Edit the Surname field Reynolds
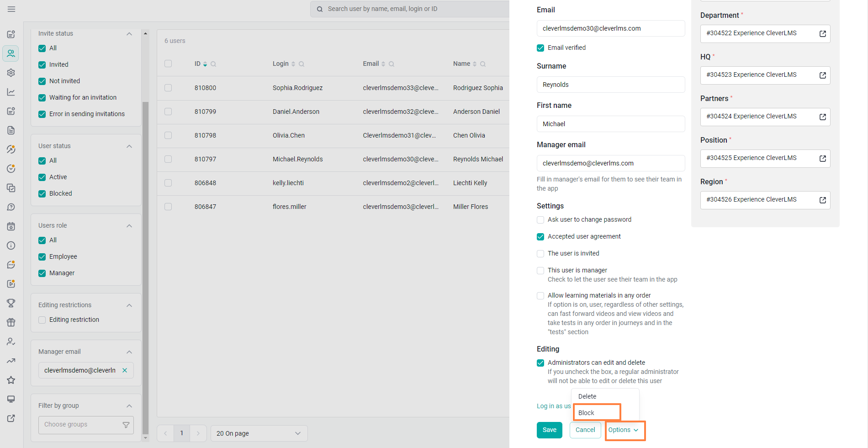Image resolution: width=868 pixels, height=448 pixels. coord(611,85)
